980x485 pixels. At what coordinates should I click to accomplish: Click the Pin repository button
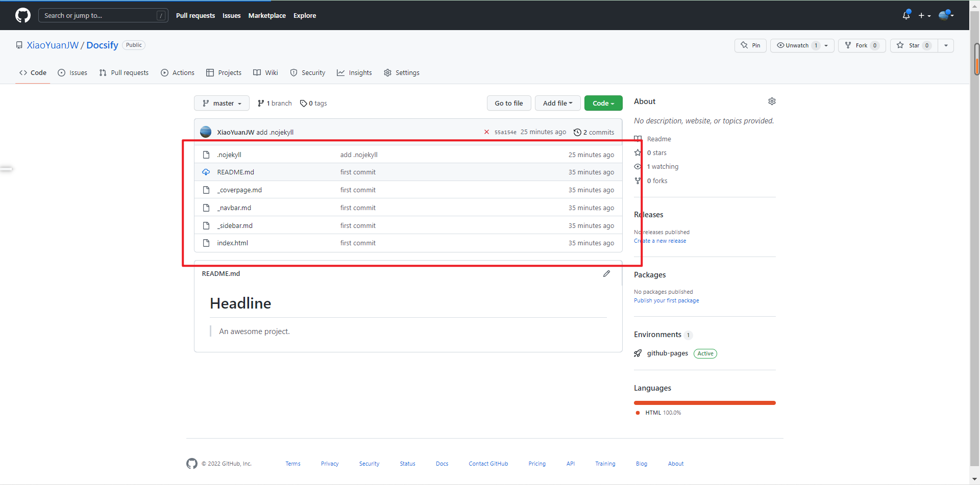(750, 45)
